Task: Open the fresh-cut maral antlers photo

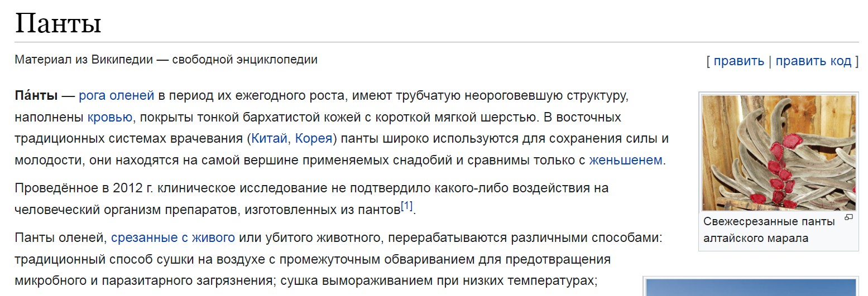Action: point(779,152)
